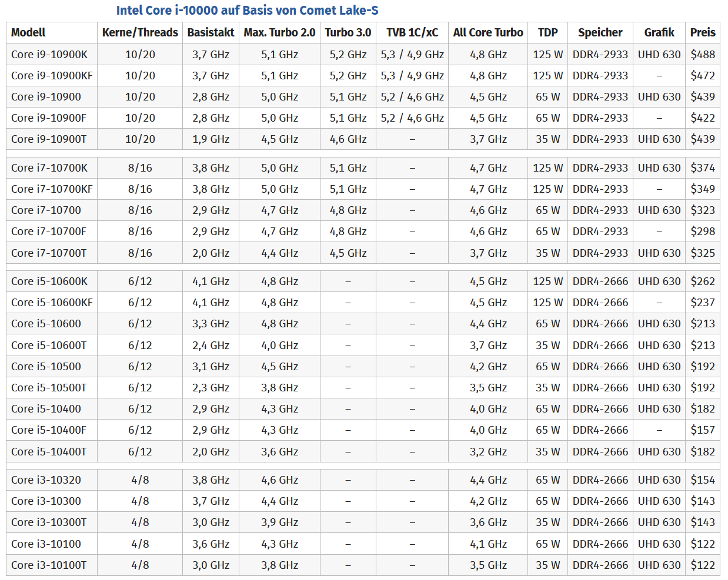
Task: Select the 'Core i7-10700KF' model cell
Action: (x=52, y=189)
